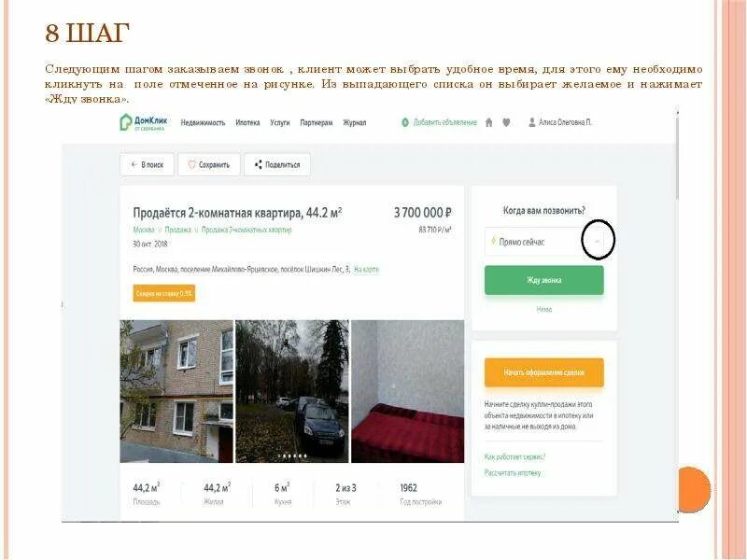The image size is (747, 560).
Task: Open the На карте link
Action: point(367,270)
